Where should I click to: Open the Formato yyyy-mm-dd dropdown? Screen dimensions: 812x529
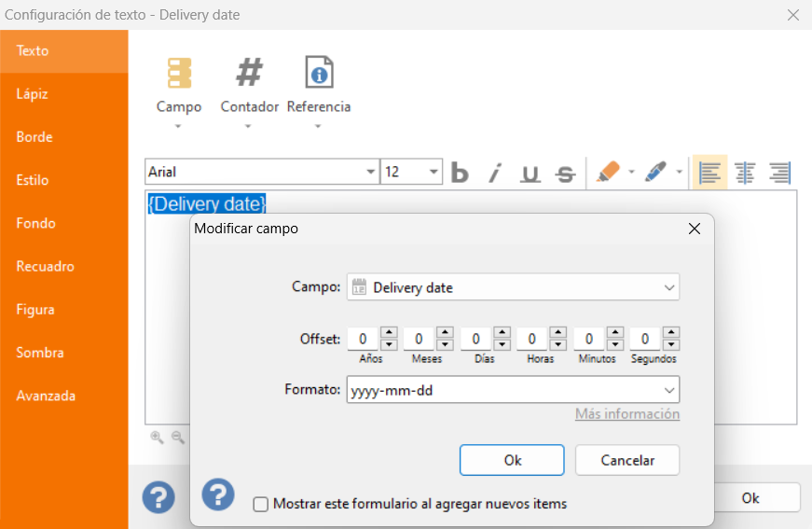click(669, 390)
